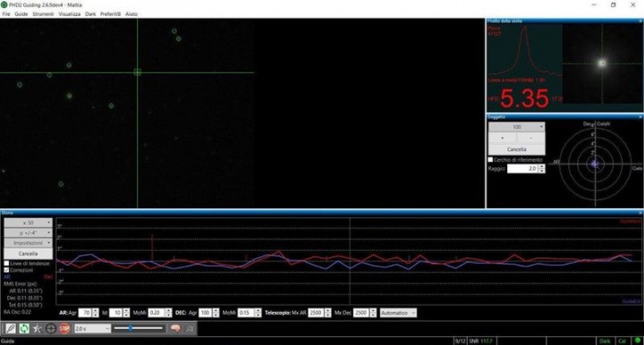Screen dimensions: 644x345
Task: Stop guiding with the red STOP icon
Action: click(64, 328)
